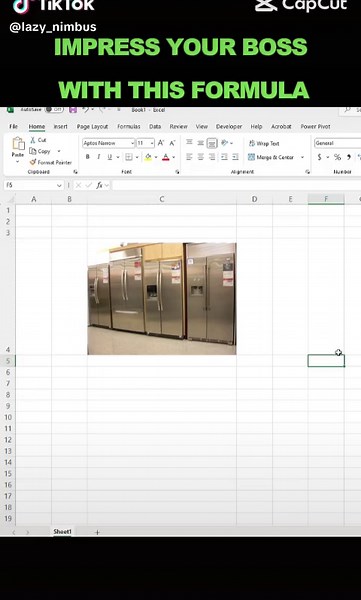The image size is (361, 600).
Task: Click Format Painter
Action: coord(51,162)
